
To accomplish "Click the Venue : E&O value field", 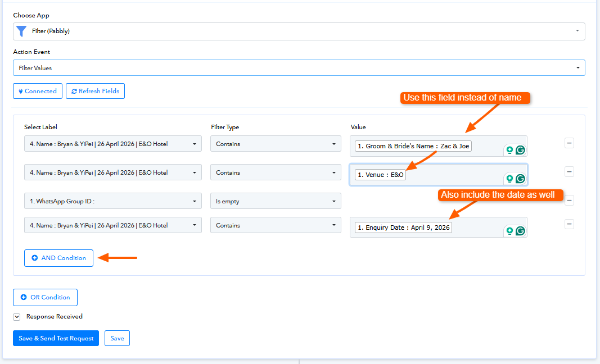I will point(439,175).
